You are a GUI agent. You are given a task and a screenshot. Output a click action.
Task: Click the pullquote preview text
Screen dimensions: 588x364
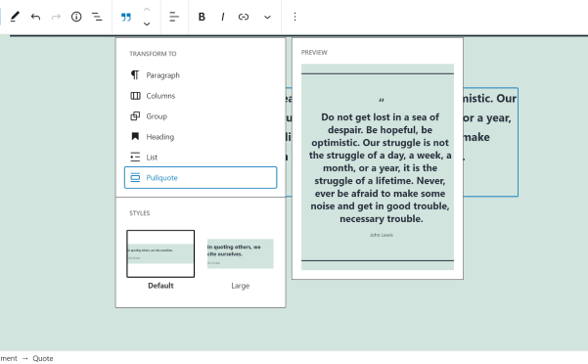[x=381, y=168]
